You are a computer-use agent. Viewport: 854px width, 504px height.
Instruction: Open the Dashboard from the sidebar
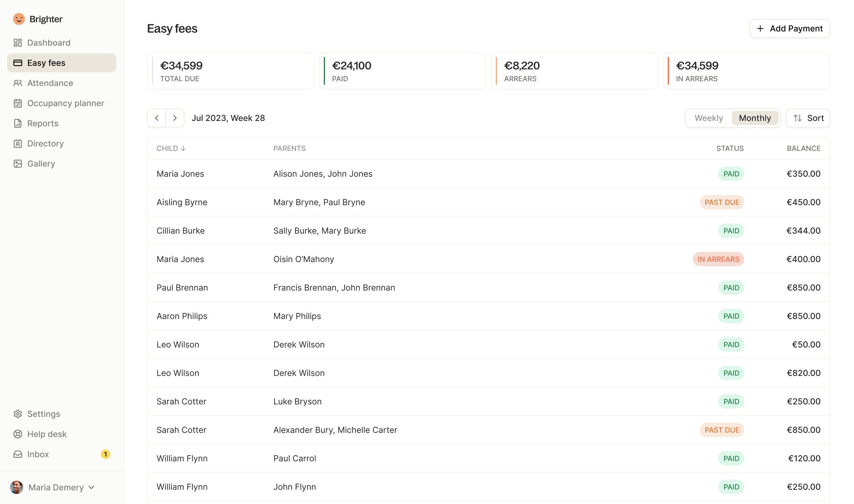48,42
